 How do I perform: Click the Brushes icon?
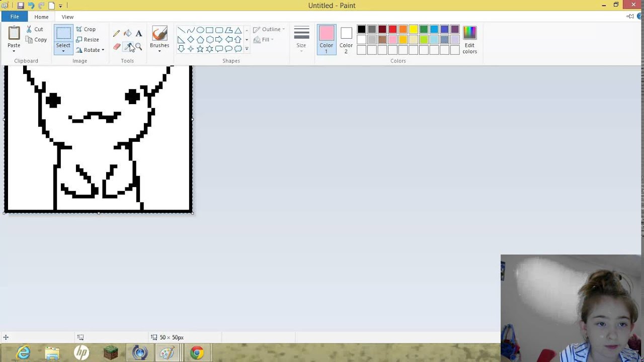point(159,34)
